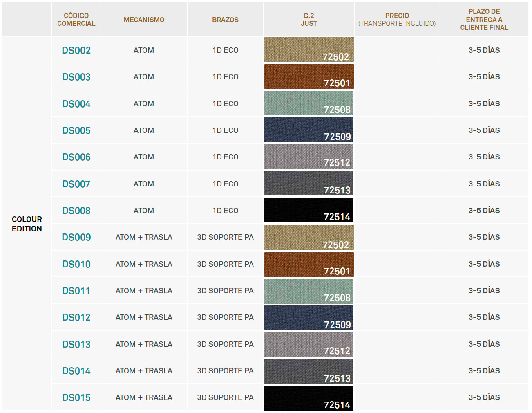Click 3-5 DÍAS delivery cell in row DS013
This screenshot has width=532, height=413.
tap(484, 344)
